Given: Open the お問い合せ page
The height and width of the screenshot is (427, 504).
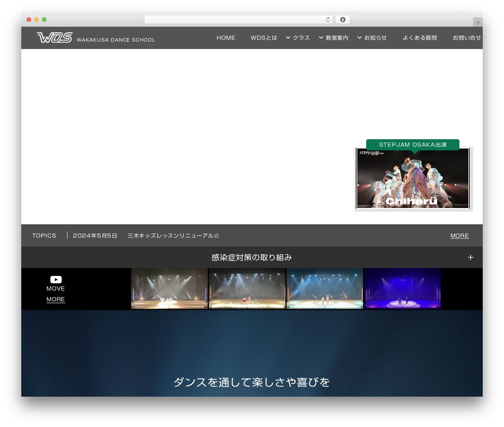Looking at the screenshot, I should (467, 38).
